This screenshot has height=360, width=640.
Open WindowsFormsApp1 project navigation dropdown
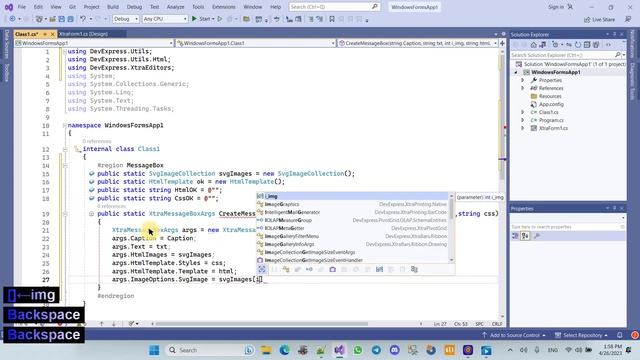[x=95, y=43]
